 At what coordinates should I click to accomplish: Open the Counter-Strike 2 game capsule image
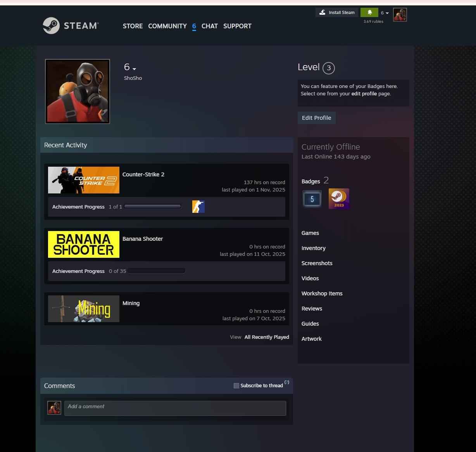point(83,179)
